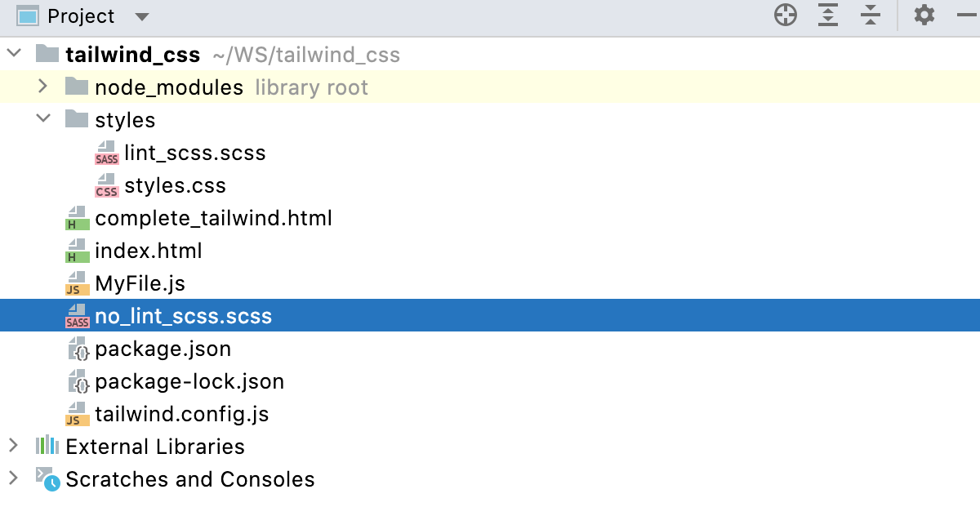
Task: Click the HTML icon beside index.html
Action: pyautogui.click(x=77, y=251)
